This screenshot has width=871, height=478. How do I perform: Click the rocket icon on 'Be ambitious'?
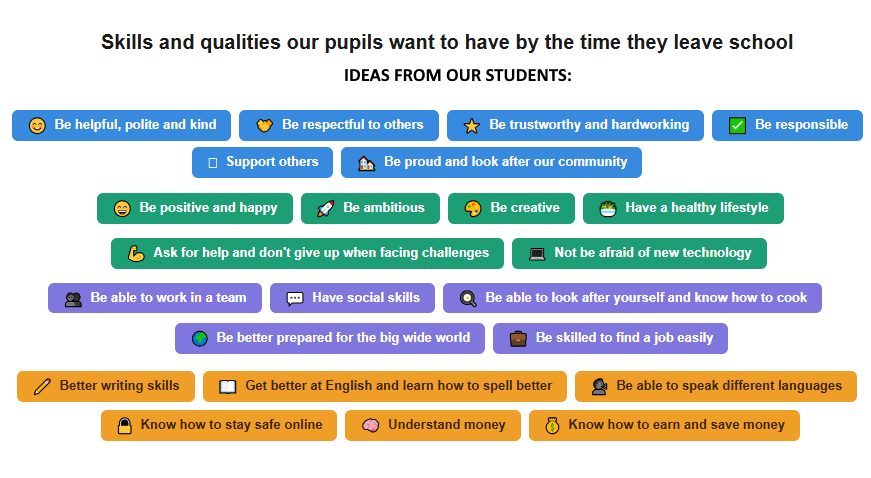coord(325,209)
